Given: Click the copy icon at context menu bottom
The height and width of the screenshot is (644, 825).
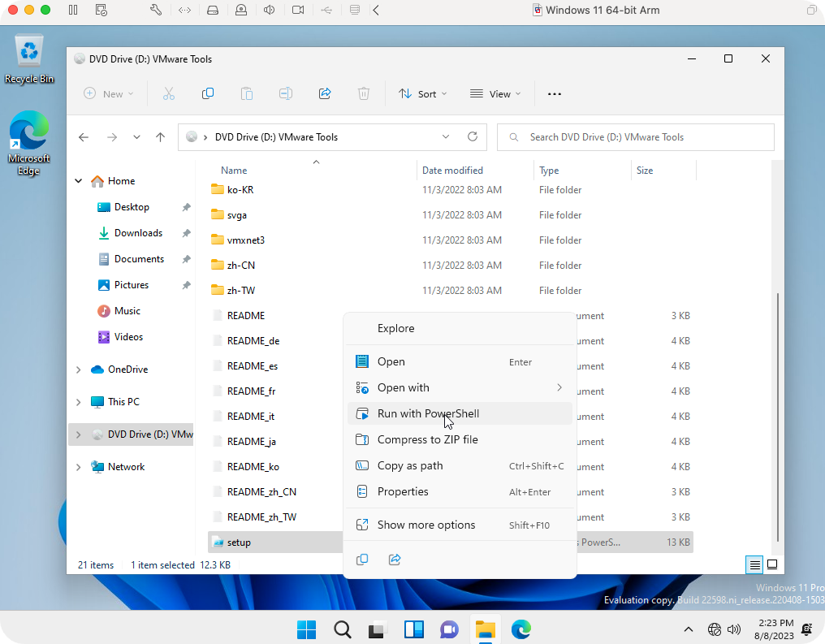Looking at the screenshot, I should coord(362,560).
